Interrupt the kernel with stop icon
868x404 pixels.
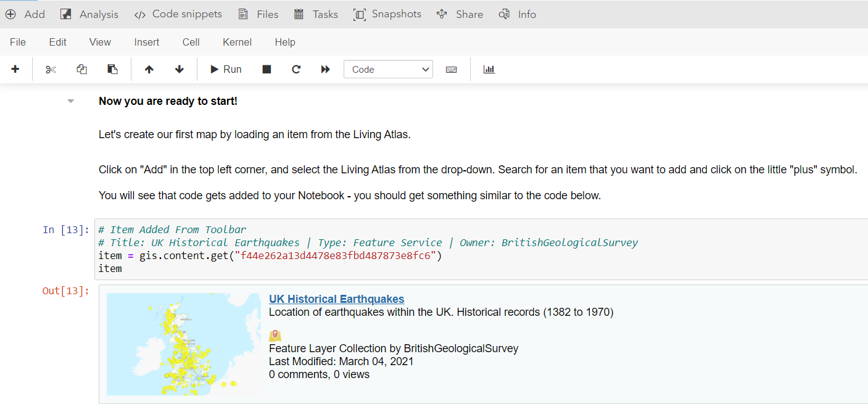click(x=267, y=70)
